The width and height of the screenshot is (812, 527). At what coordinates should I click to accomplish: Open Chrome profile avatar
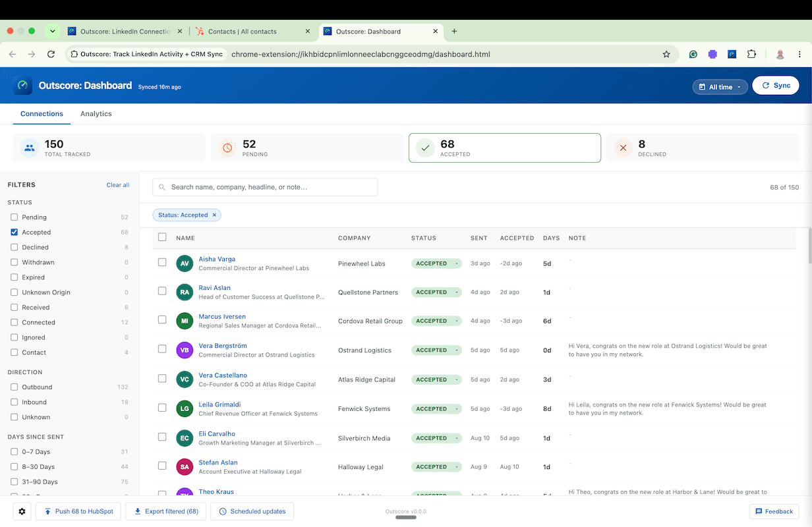(x=780, y=54)
